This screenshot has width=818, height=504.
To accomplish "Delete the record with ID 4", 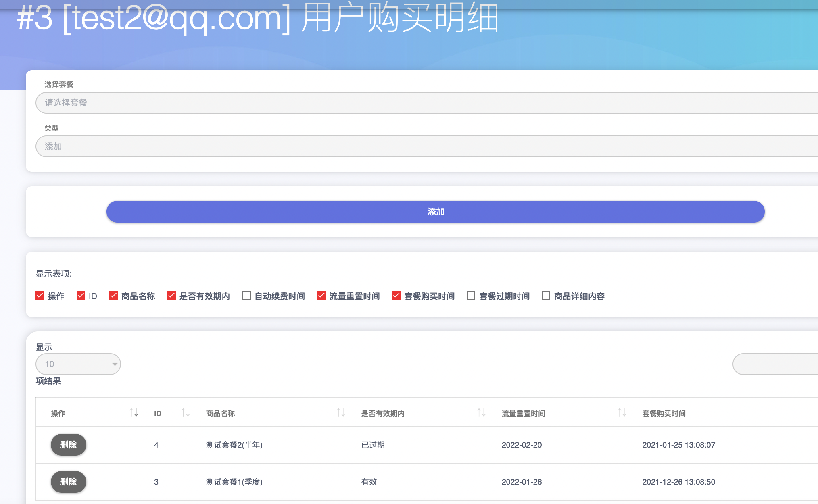I will point(68,445).
